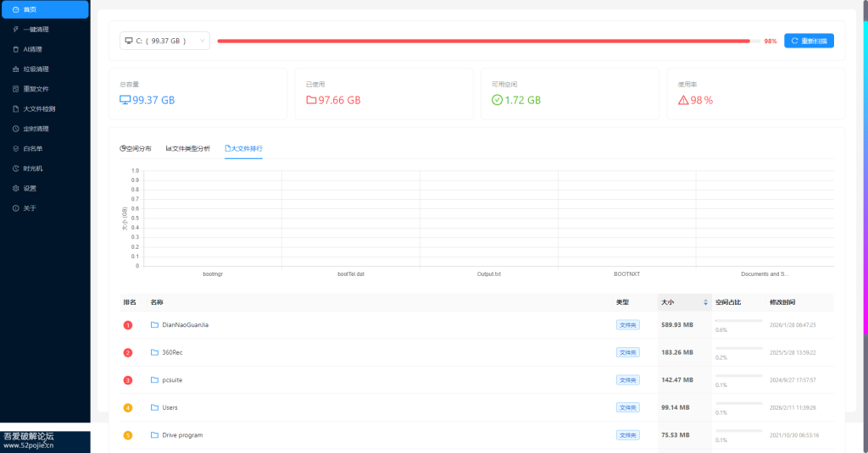The width and height of the screenshot is (868, 453).
Task: Click the 重新扫描 button
Action: pos(809,41)
